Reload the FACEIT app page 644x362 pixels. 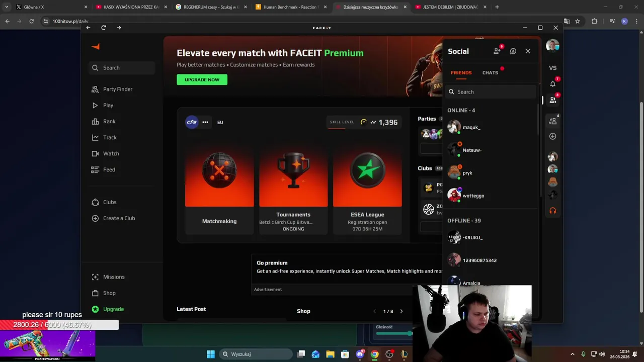104,28
